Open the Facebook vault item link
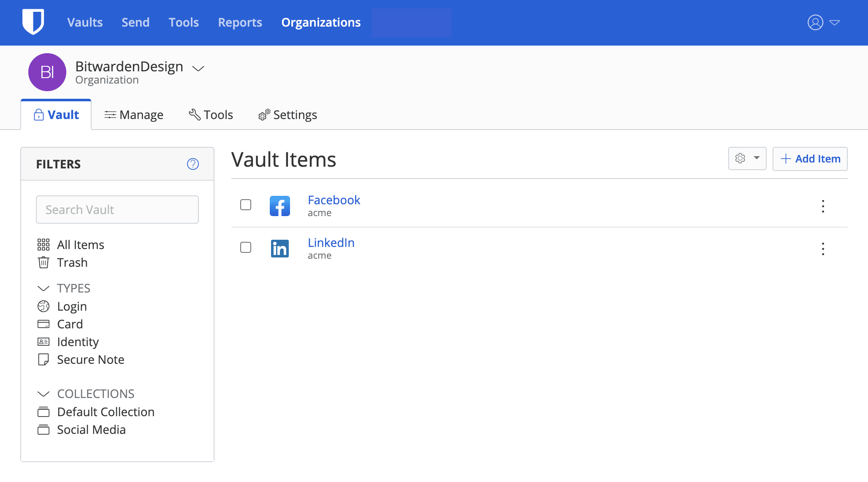Image resolution: width=868 pixels, height=482 pixels. click(x=334, y=200)
